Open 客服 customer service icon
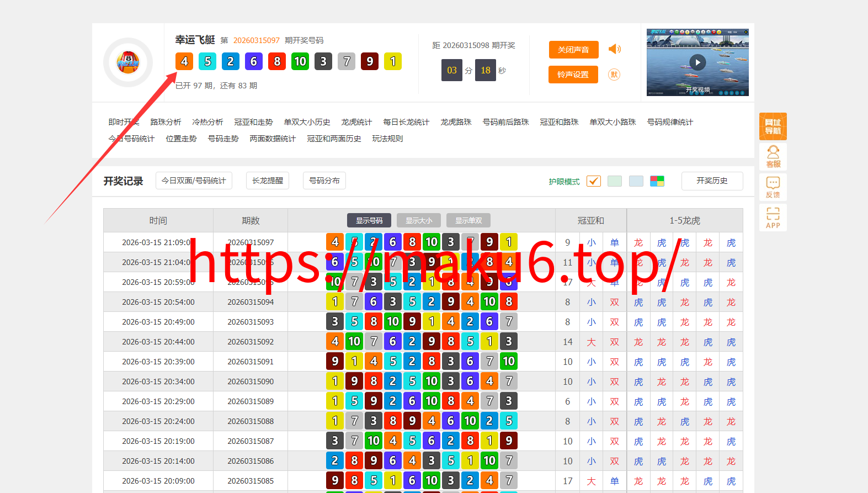Screen dimensions: 868x493 773,157
